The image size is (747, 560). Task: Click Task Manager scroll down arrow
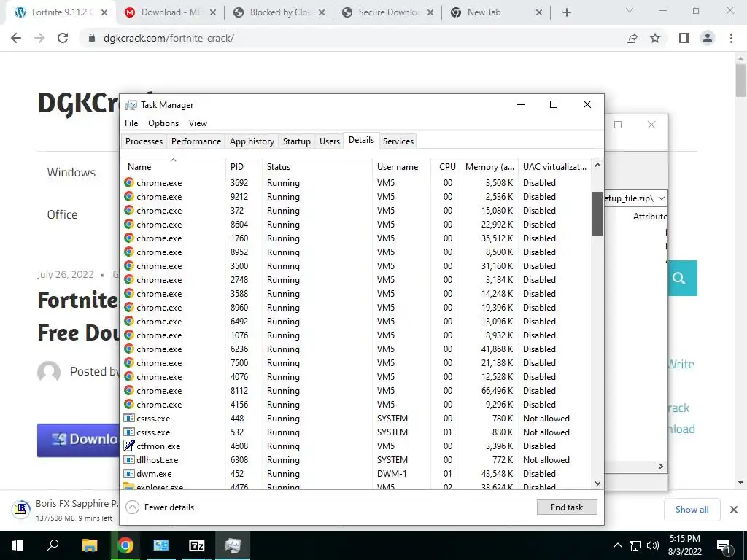(597, 483)
